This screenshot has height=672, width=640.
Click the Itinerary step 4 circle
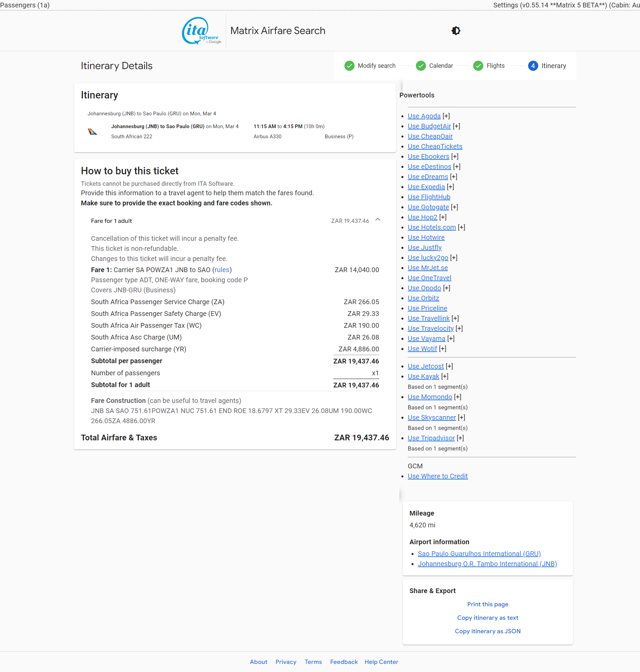[532, 65]
